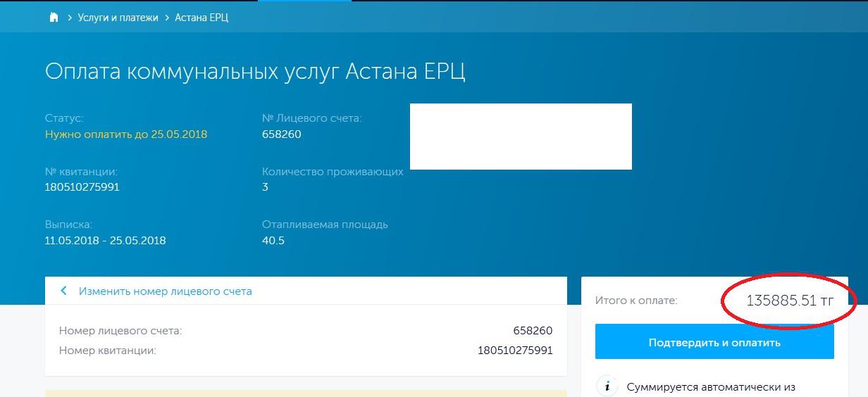This screenshot has width=868, height=397.
Task: Go to the home page icon
Action: (x=54, y=18)
